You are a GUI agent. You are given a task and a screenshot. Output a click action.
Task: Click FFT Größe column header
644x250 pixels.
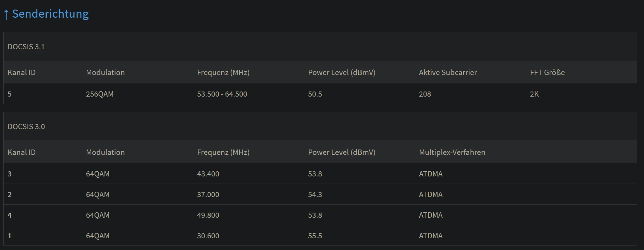pyautogui.click(x=547, y=73)
